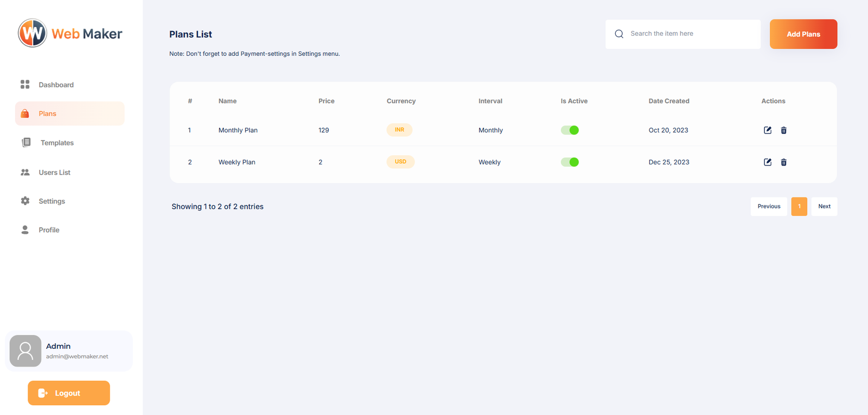
Task: Click the search magnifier icon
Action: click(x=619, y=34)
